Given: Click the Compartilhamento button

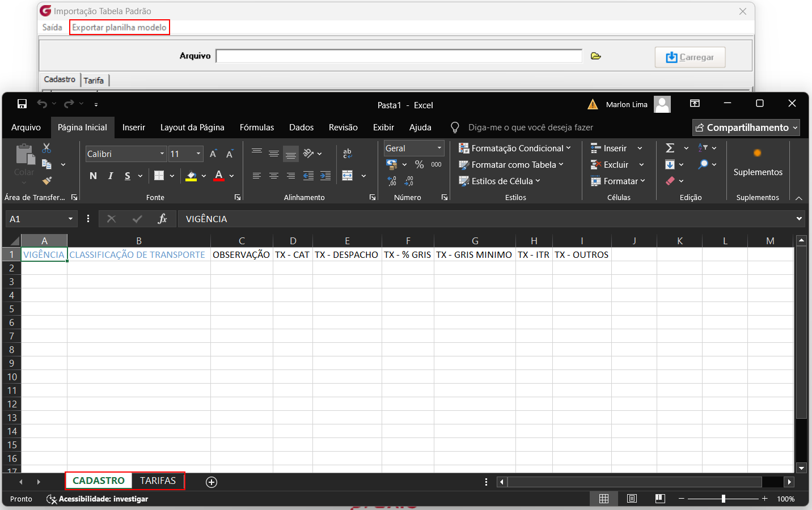Looking at the screenshot, I should (746, 127).
